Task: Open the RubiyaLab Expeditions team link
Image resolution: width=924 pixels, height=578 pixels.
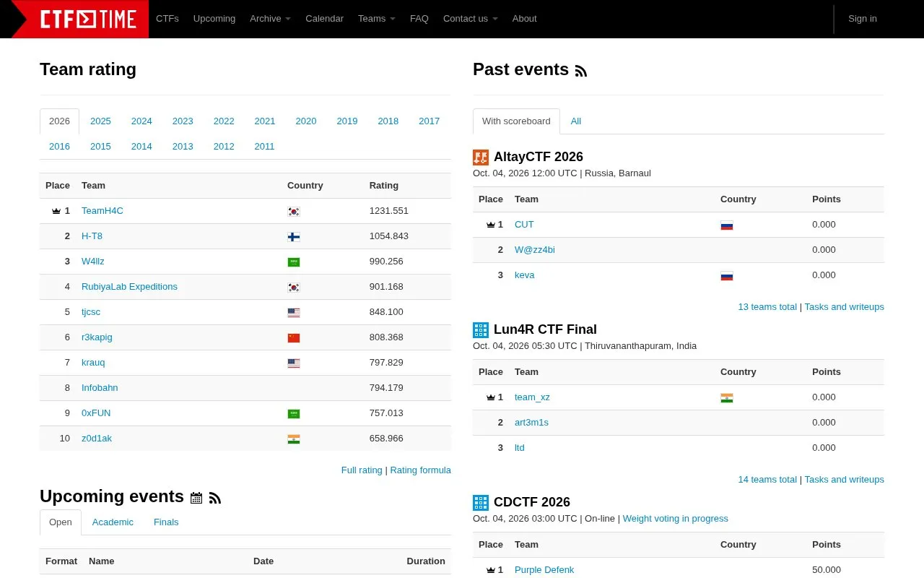Action: pyautogui.click(x=129, y=287)
